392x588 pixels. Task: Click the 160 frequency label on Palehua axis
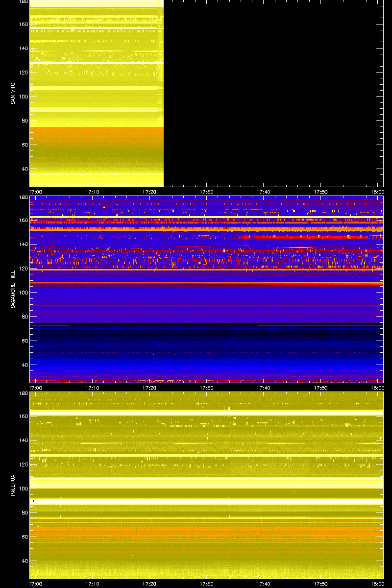24,416
